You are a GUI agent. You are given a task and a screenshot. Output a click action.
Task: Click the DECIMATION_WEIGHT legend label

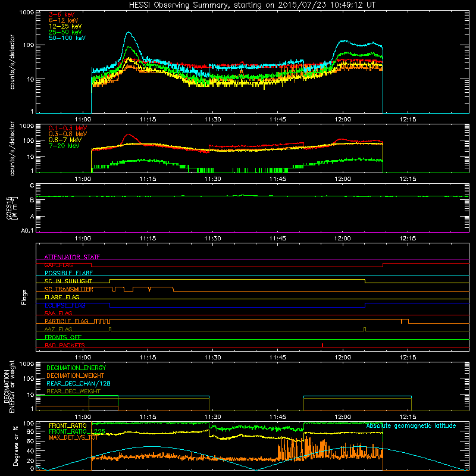pyautogui.click(x=76, y=375)
